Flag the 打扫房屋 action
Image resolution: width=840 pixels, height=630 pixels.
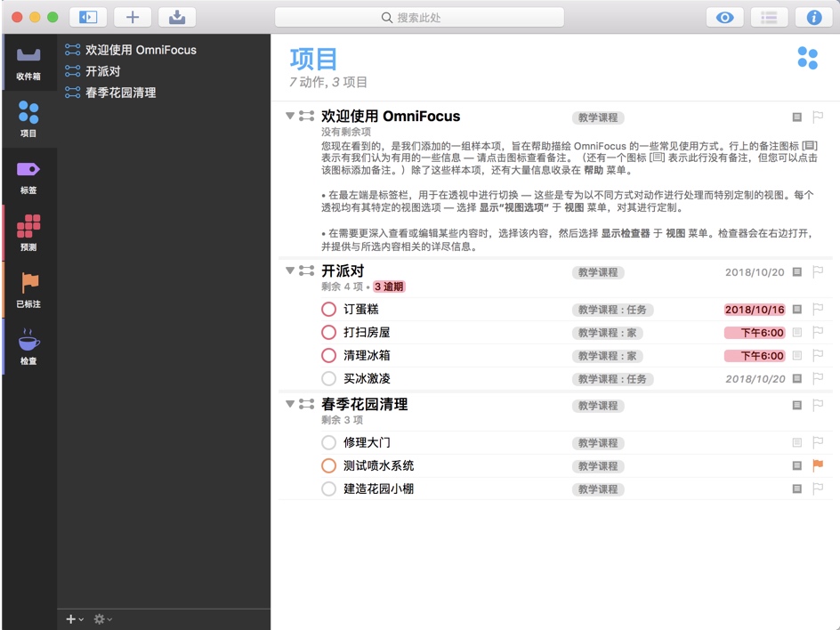pos(818,332)
